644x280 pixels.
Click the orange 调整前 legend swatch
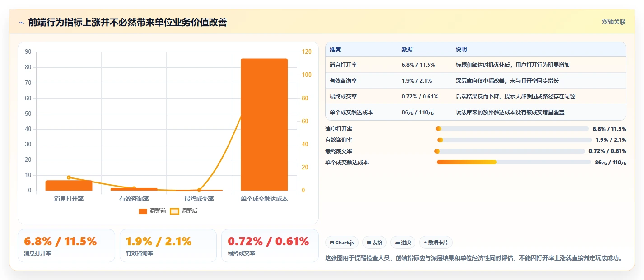tap(143, 211)
